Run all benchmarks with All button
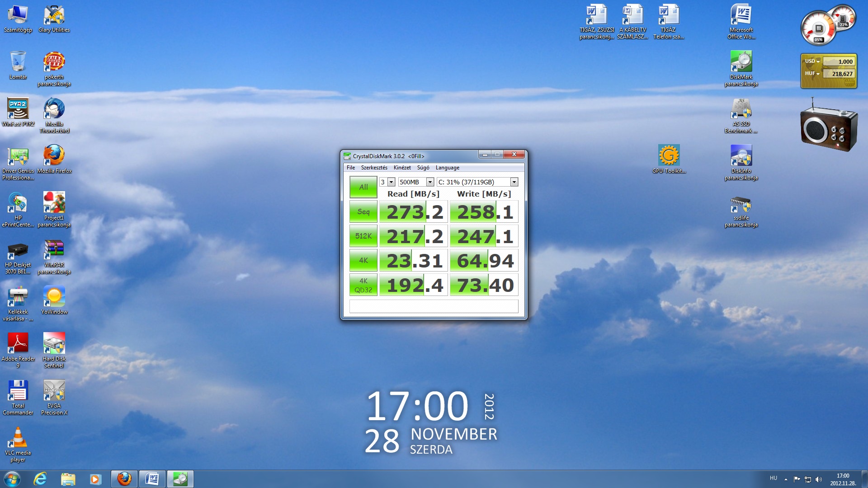Screen dimensions: 868x488 click(x=363, y=187)
